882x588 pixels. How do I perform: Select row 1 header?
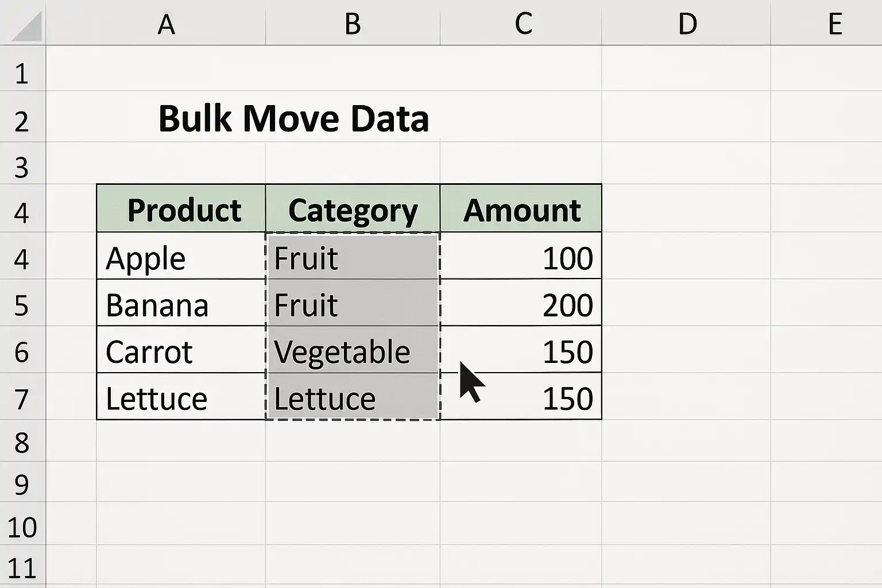click(23, 68)
